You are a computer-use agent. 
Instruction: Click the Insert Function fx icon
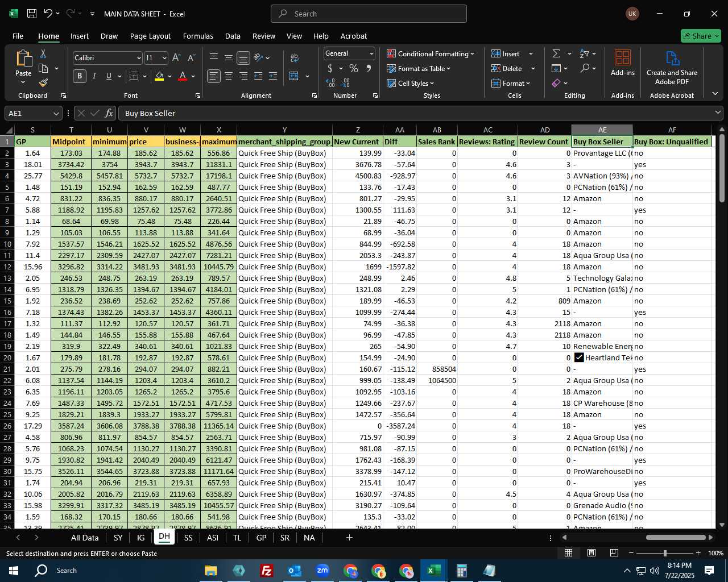[x=109, y=113]
